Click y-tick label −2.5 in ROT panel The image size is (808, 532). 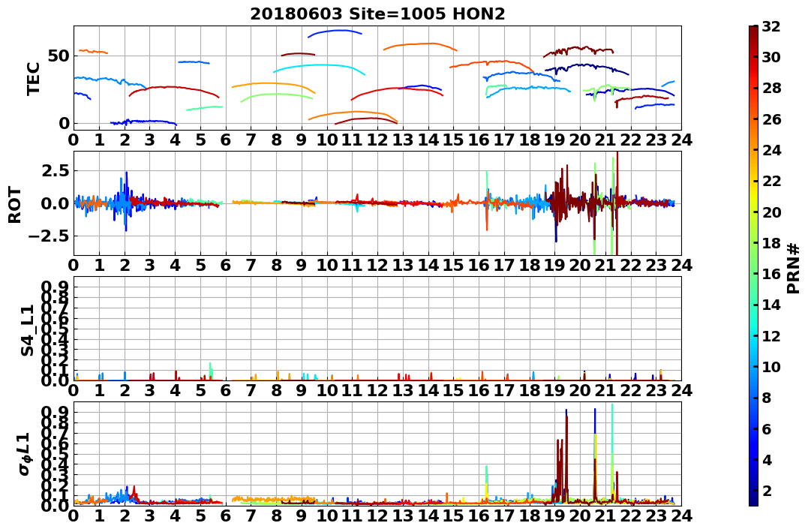[49, 236]
